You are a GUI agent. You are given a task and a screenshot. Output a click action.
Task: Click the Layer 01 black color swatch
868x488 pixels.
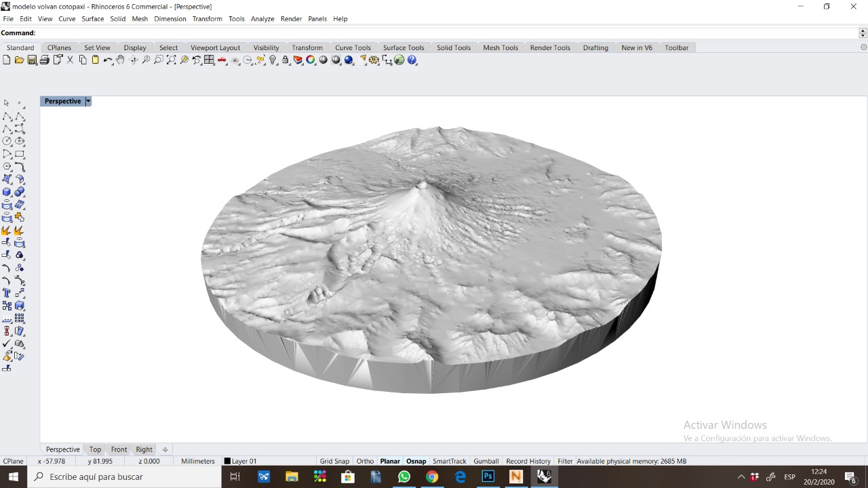[227, 461]
